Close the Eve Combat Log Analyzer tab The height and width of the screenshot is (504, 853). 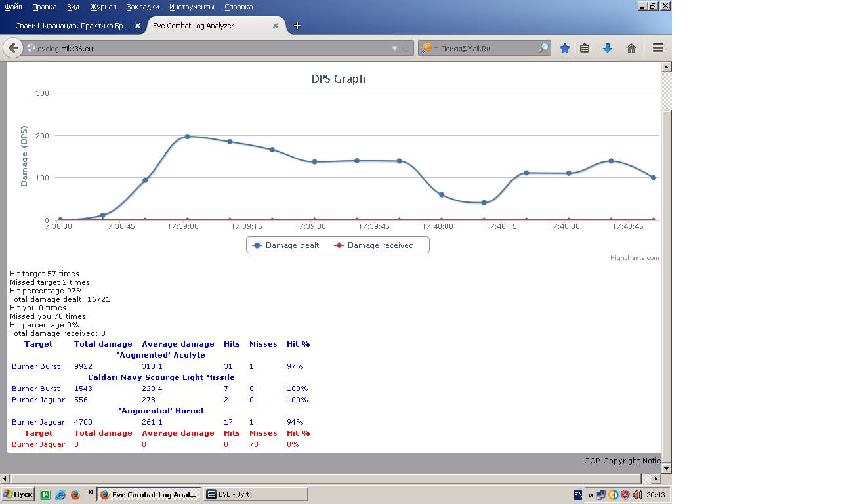pyautogui.click(x=276, y=26)
